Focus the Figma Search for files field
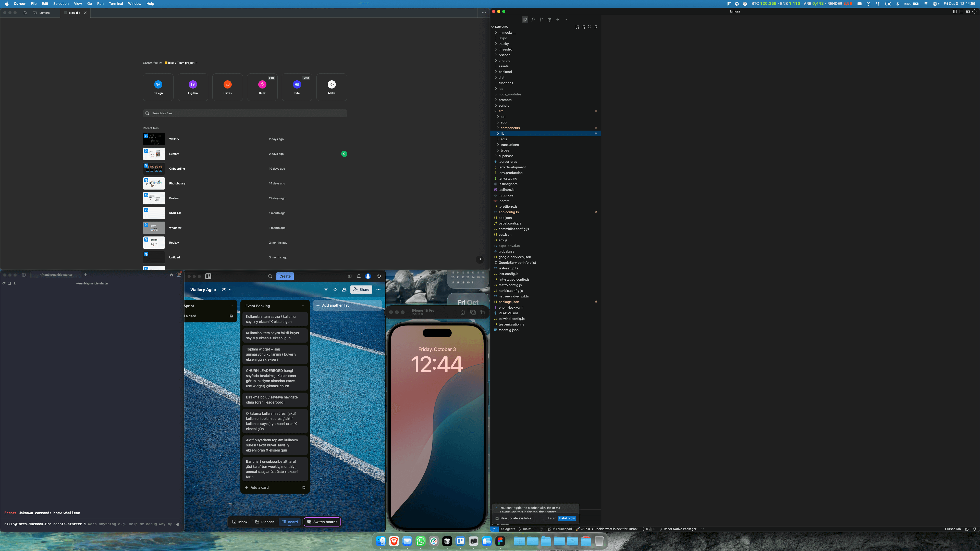 pyautogui.click(x=245, y=113)
